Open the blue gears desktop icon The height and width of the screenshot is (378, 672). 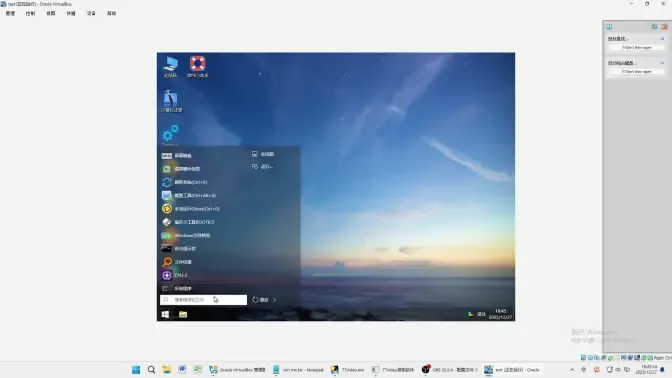(170, 134)
